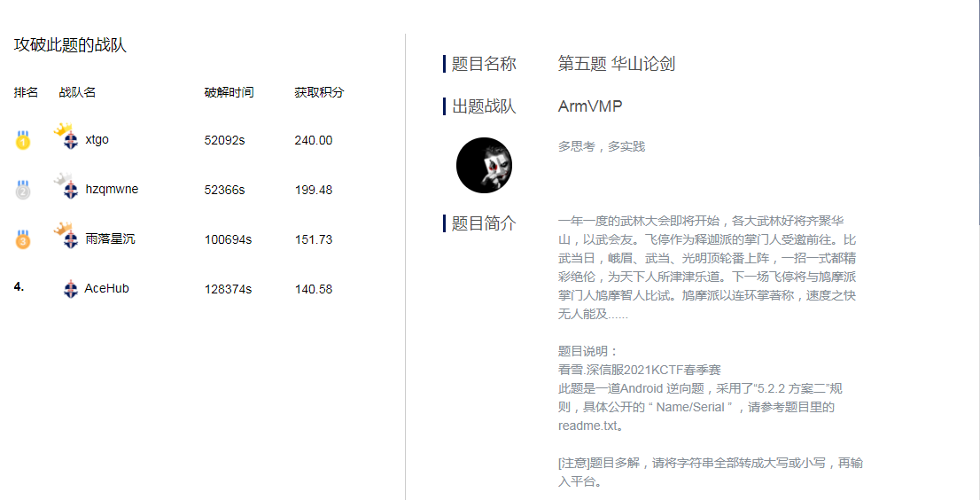This screenshot has height=500, width=980.
Task: Select 雨落星沉's solve time 100694s
Action: click(228, 239)
